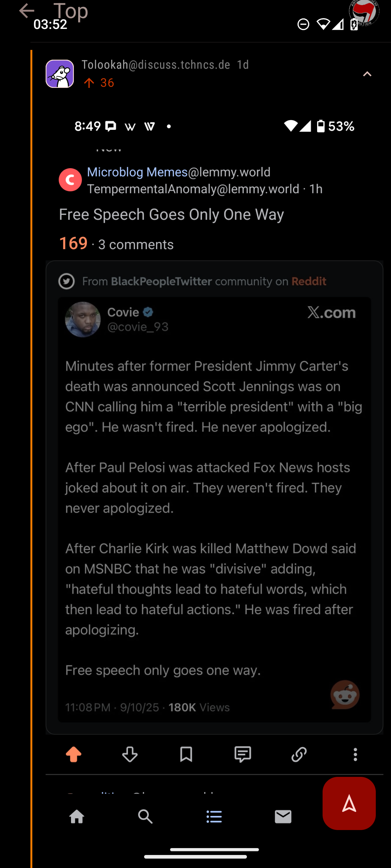This screenshot has height=868, width=391.
Task: Downvote the Free Speech post
Action: 130,754
